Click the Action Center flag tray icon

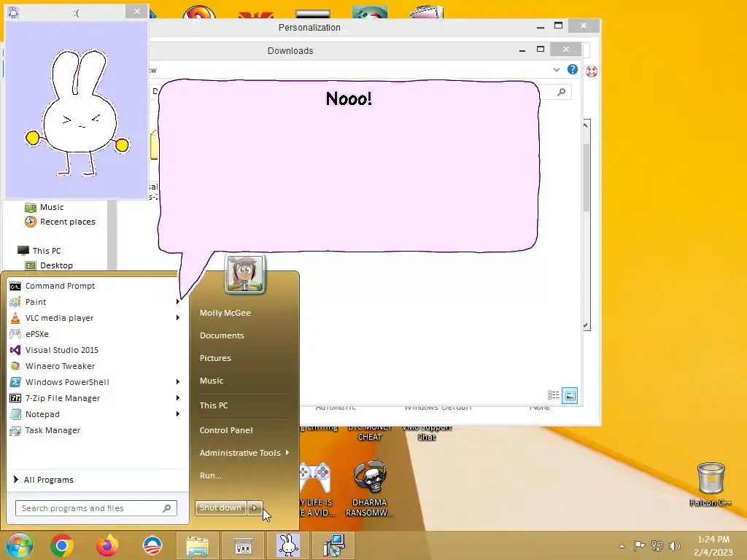pos(639,545)
